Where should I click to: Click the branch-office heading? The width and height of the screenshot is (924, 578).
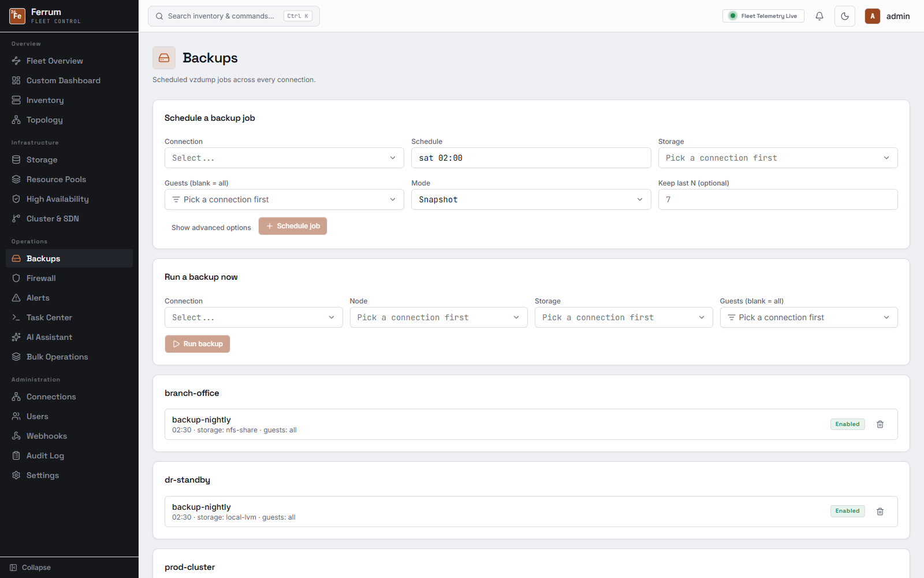(192, 393)
